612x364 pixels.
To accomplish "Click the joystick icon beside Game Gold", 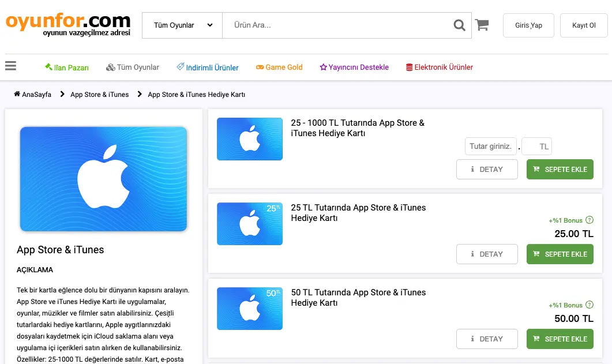I will pyautogui.click(x=260, y=67).
